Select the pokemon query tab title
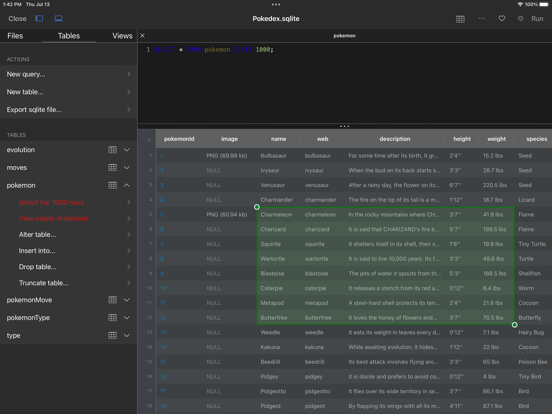 coord(344,36)
